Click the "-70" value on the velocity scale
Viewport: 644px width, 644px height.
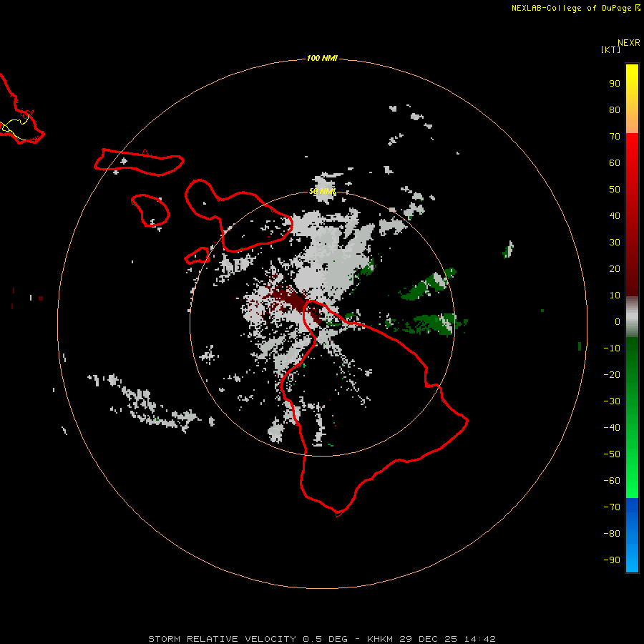612,507
